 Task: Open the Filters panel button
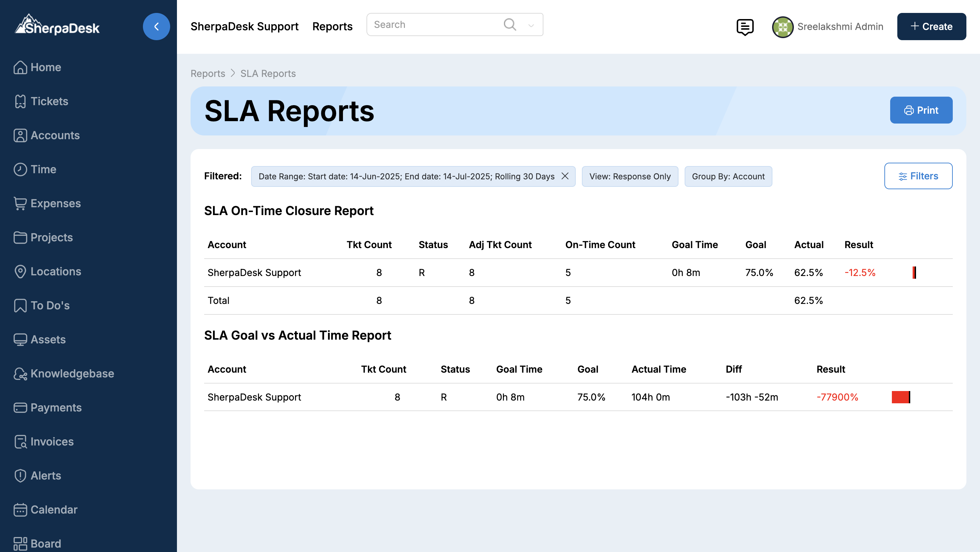click(918, 176)
